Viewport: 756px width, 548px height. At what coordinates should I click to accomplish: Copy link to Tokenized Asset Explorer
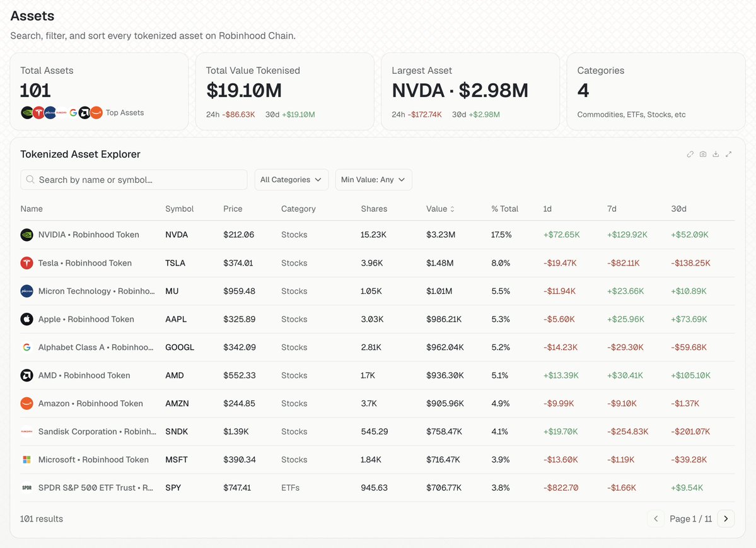(x=690, y=154)
